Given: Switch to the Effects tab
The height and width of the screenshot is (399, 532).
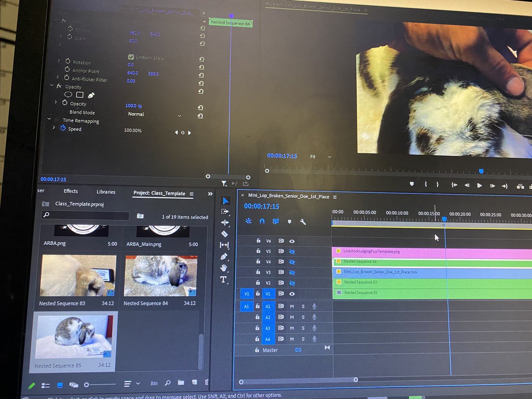Looking at the screenshot, I should point(70,192).
